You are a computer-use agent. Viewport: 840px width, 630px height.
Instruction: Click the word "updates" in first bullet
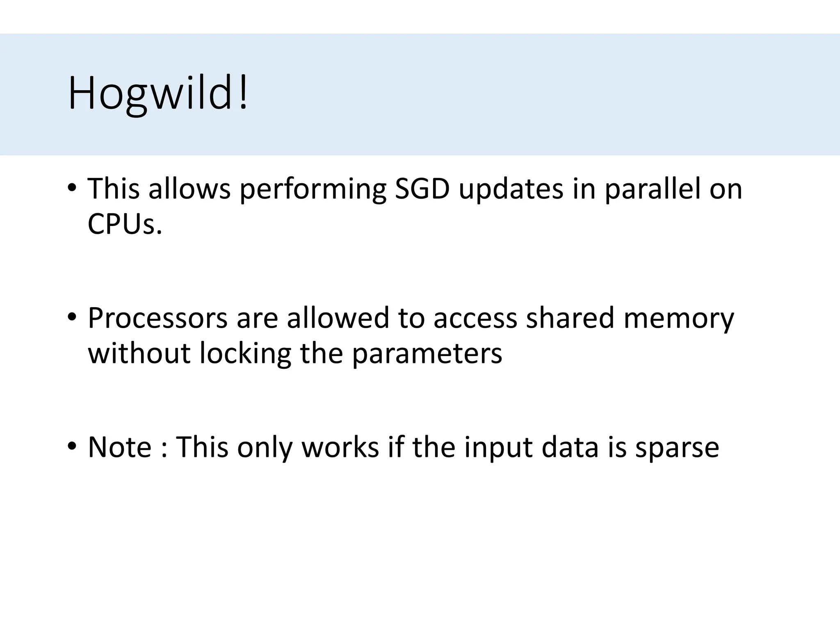(x=511, y=190)
